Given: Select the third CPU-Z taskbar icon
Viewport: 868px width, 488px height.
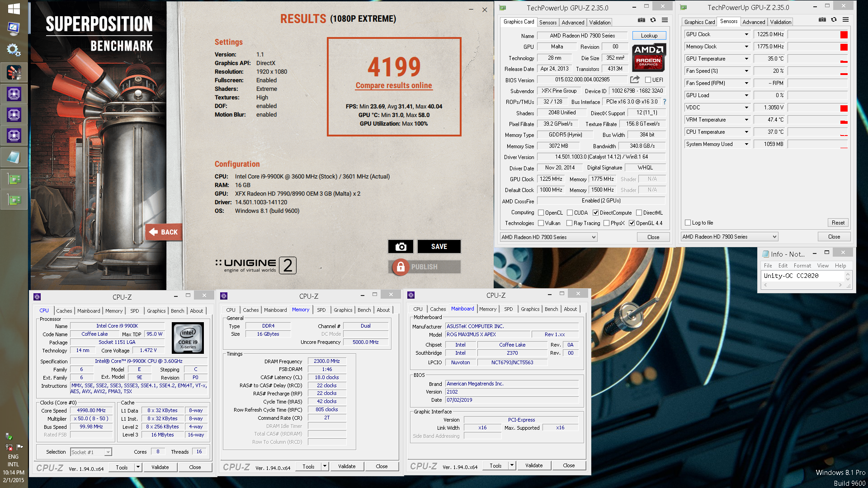Looking at the screenshot, I should point(14,136).
